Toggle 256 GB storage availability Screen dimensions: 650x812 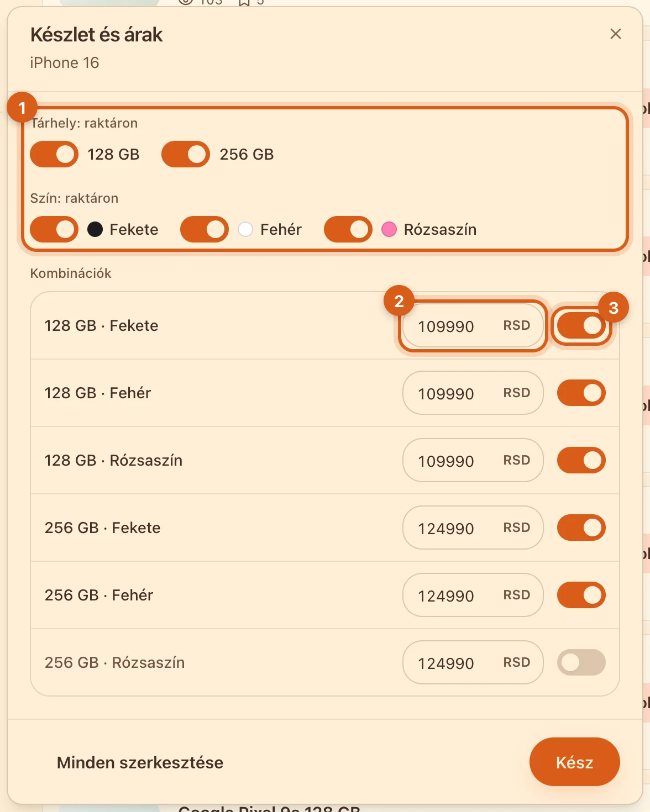pos(186,154)
